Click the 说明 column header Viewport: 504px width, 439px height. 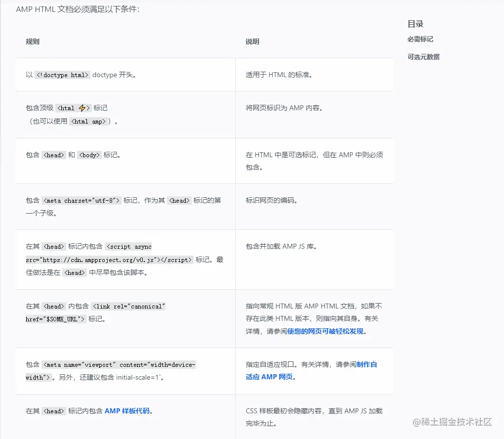coord(252,42)
